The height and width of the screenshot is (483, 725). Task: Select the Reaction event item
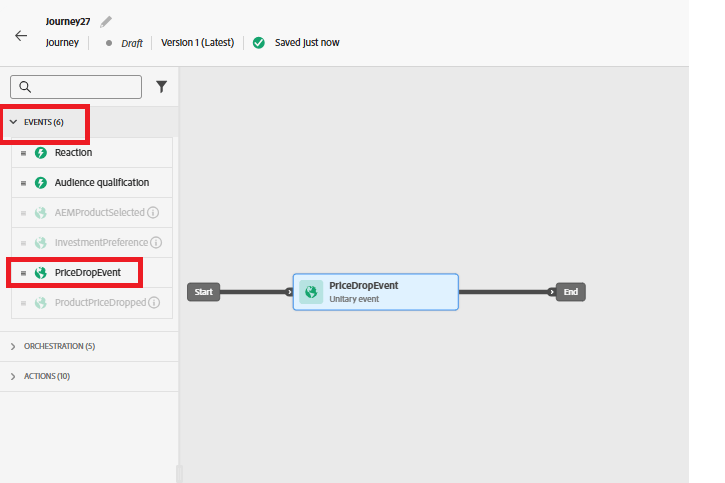coord(92,153)
